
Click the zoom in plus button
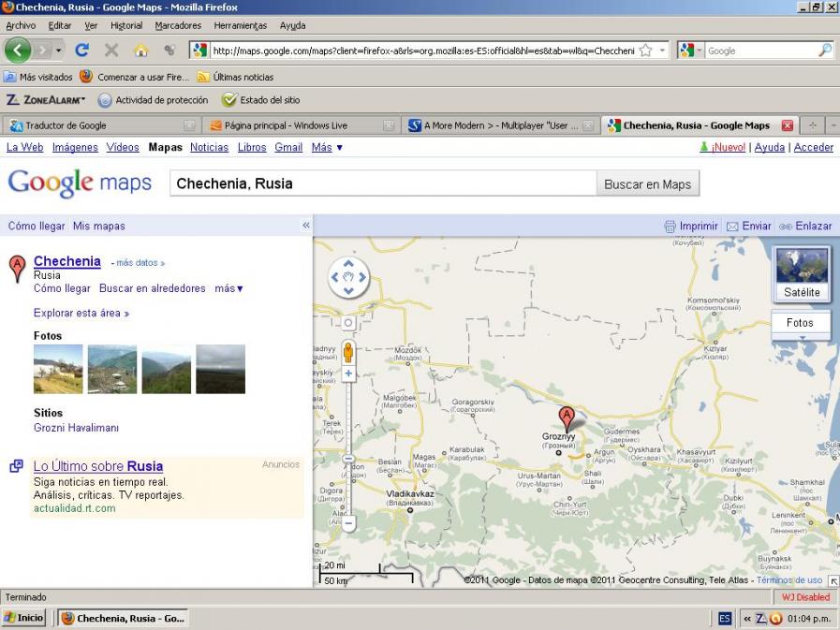348,374
